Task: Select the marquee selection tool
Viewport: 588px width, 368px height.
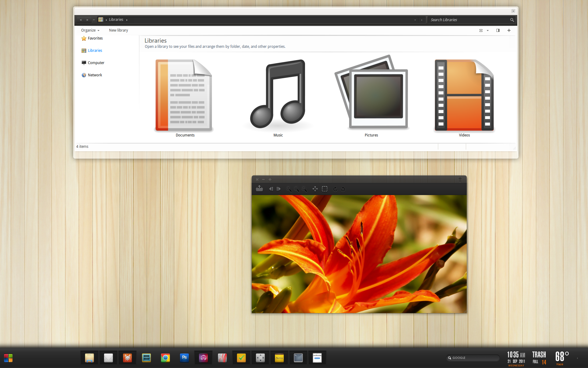Action: [x=325, y=189]
